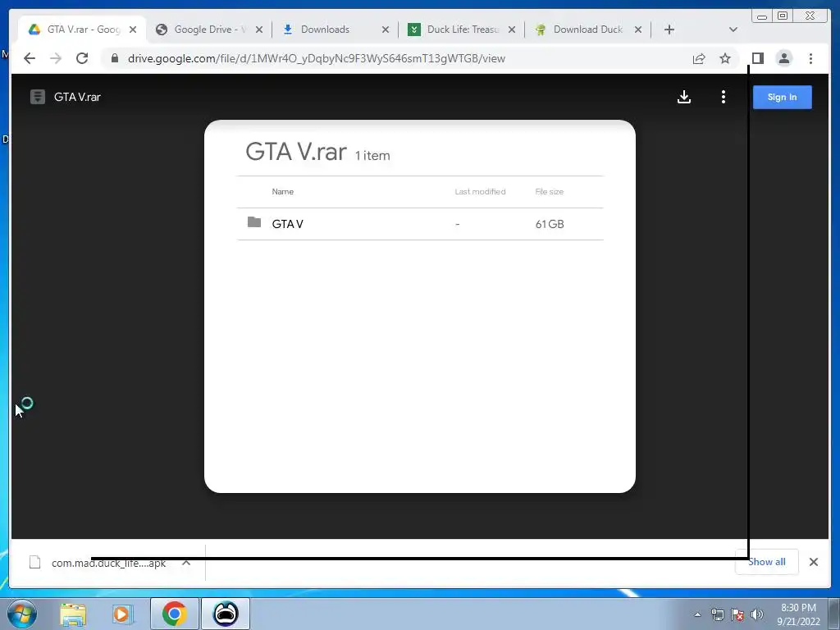The height and width of the screenshot is (630, 840).
Task: Click the GTA V folder icon
Action: click(254, 222)
